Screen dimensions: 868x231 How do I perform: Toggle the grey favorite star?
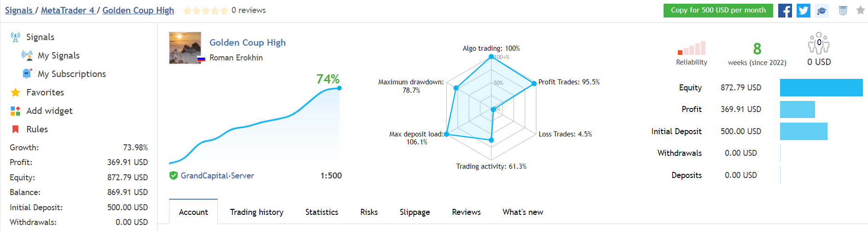pyautogui.click(x=860, y=10)
